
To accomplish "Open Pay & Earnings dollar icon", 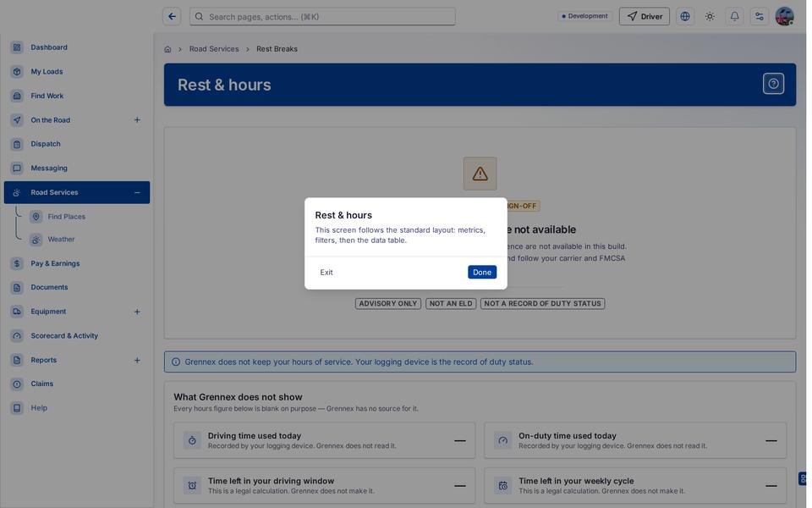I will pyautogui.click(x=17, y=263).
